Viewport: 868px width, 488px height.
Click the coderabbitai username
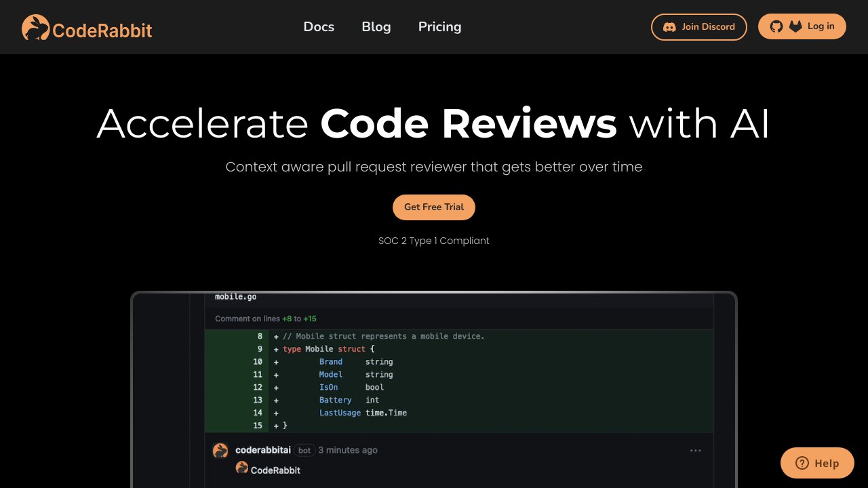[263, 450]
